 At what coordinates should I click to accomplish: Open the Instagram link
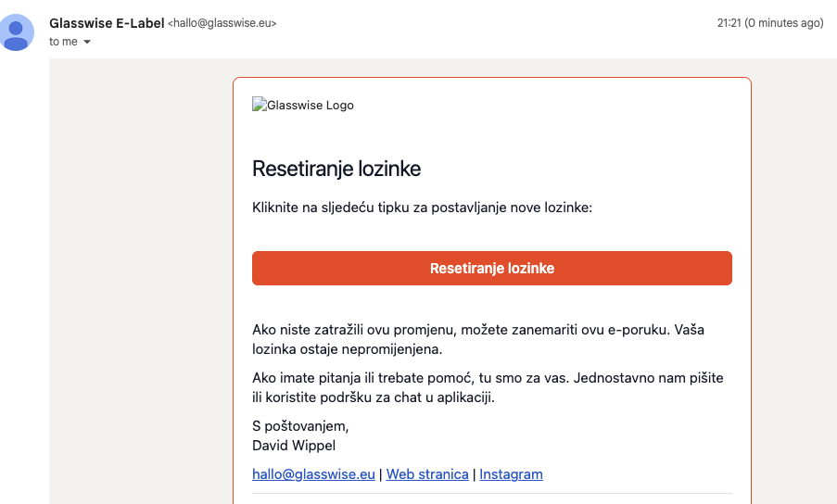click(511, 474)
